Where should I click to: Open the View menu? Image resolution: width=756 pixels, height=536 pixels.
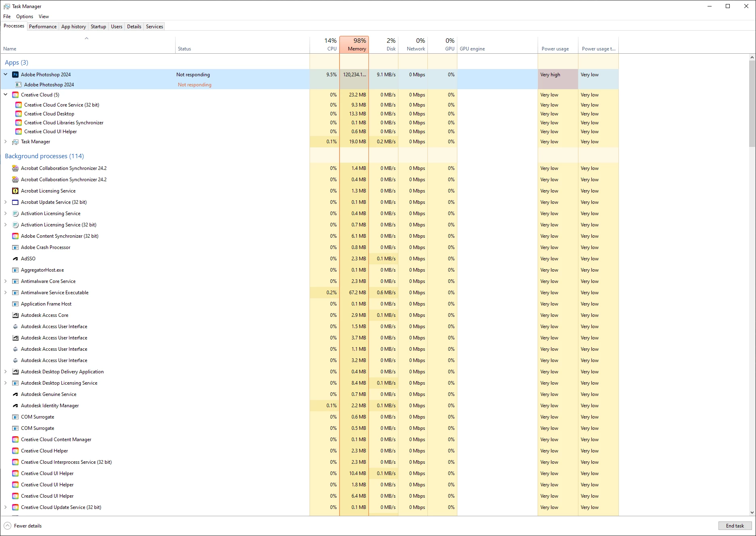coord(44,17)
